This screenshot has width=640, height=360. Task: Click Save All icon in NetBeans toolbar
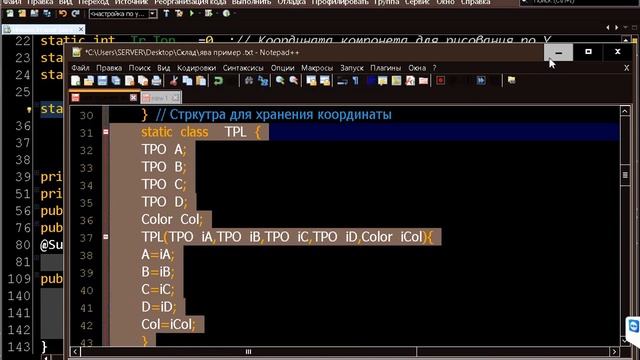[47, 13]
